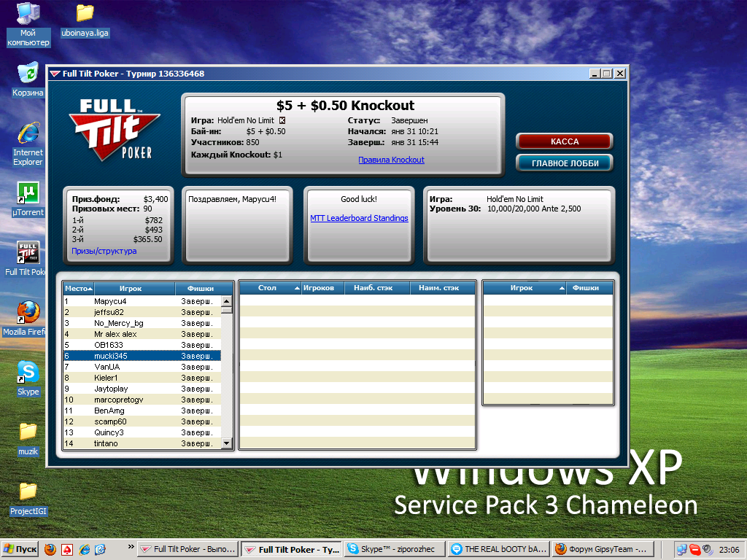Viewport: 747px width, 560px height.
Task: Select the Skype desktop icon
Action: pyautogui.click(x=28, y=378)
